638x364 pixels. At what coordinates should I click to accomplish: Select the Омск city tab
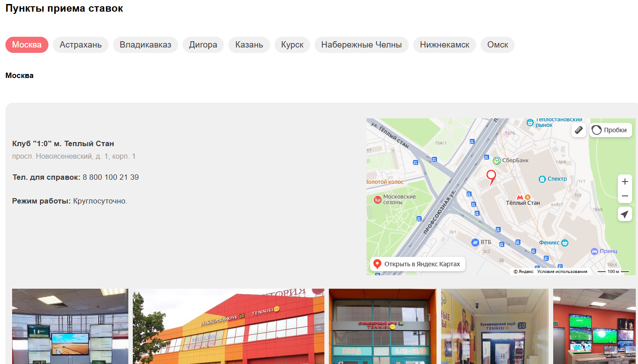498,45
